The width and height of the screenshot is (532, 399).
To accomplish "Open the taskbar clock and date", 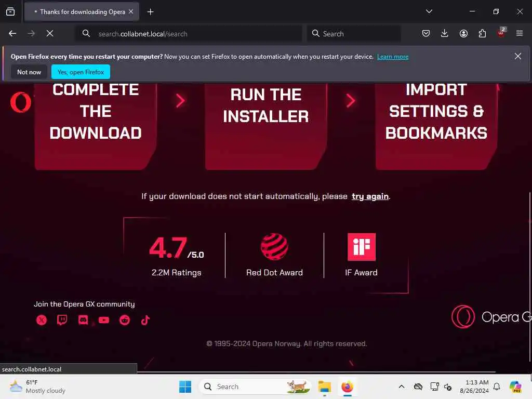I will coord(474,387).
